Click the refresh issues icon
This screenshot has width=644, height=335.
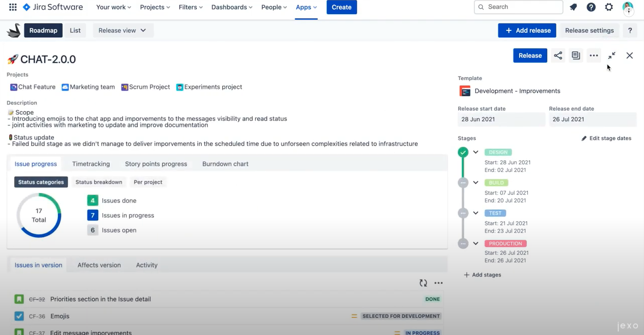click(423, 283)
